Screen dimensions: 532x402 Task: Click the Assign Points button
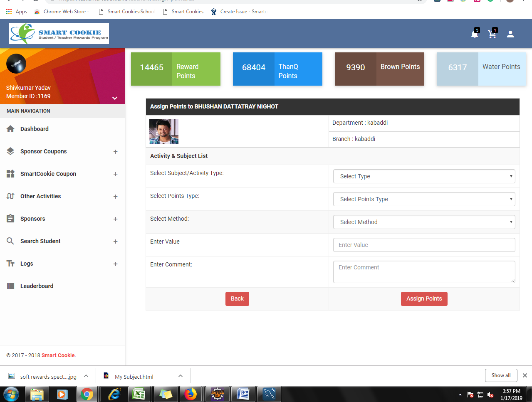[x=424, y=298]
